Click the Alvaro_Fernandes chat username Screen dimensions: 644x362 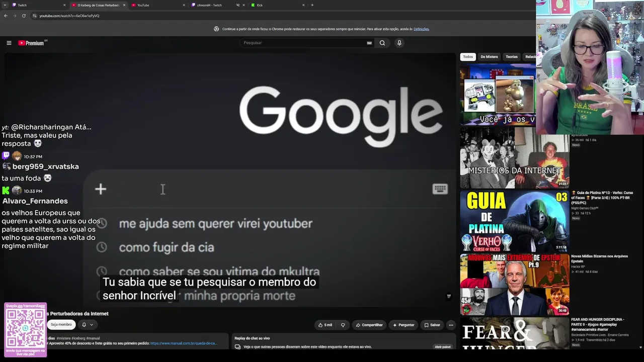(35, 201)
